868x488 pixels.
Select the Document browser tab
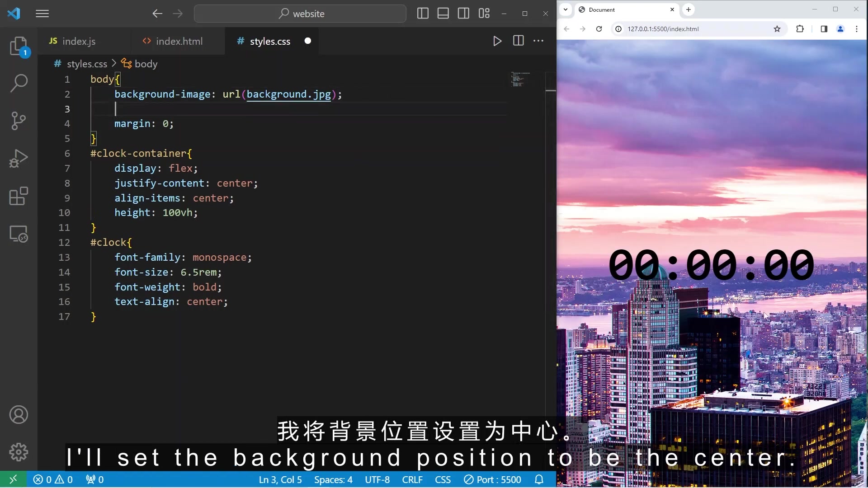click(x=626, y=9)
